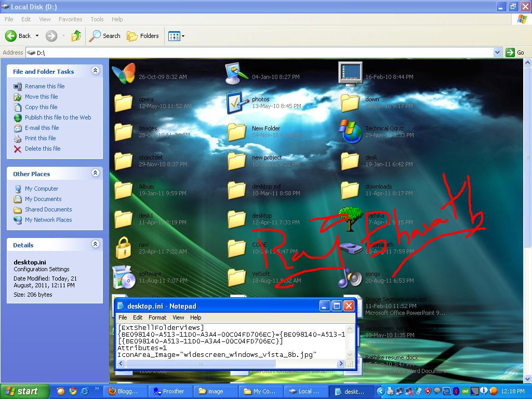The image size is (532, 399).
Task: Select the monitor icon dated 16-Feb-10
Action: 351,73
